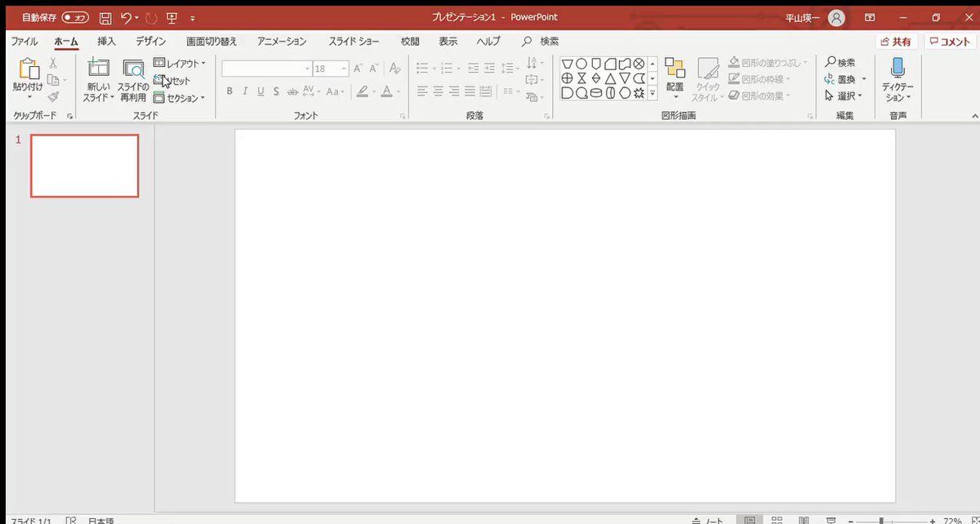Image resolution: width=980 pixels, height=524 pixels.
Task: Increase font size with the larger A
Action: pyautogui.click(x=358, y=69)
